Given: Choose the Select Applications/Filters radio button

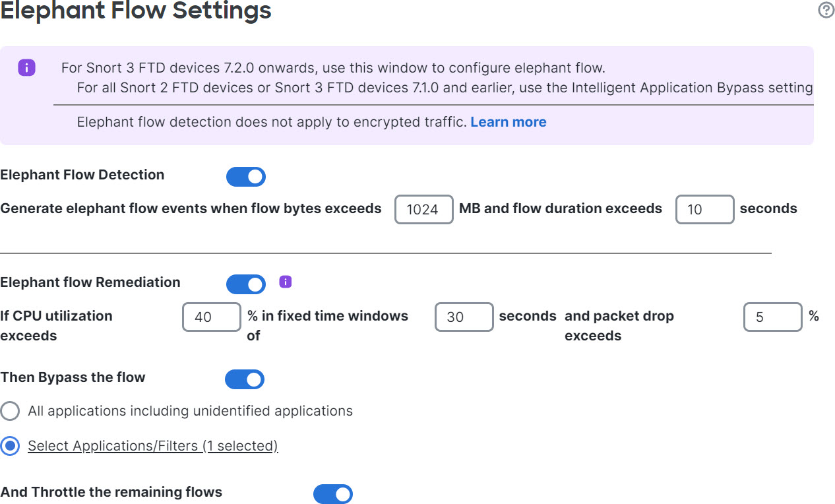Looking at the screenshot, I should (x=10, y=446).
